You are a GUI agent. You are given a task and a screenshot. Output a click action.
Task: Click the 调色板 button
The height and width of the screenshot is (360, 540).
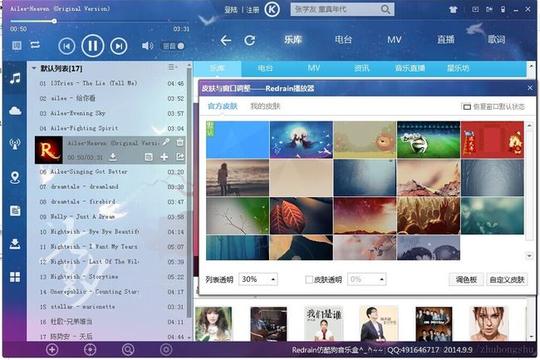click(x=466, y=280)
